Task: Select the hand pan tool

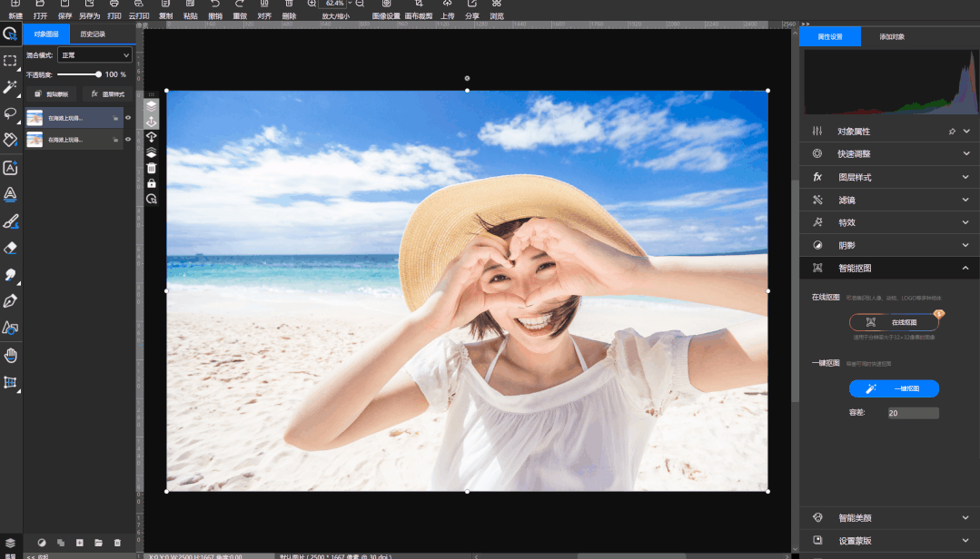Action: [x=10, y=355]
